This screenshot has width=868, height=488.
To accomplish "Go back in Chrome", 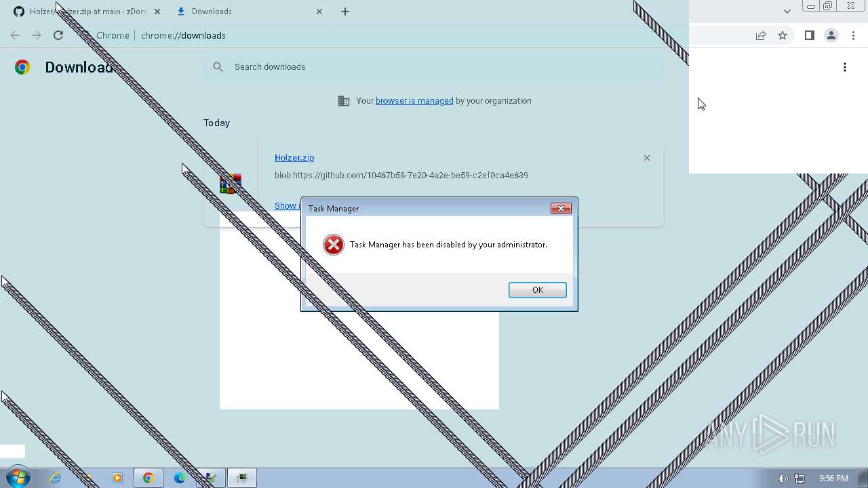I will tap(15, 35).
